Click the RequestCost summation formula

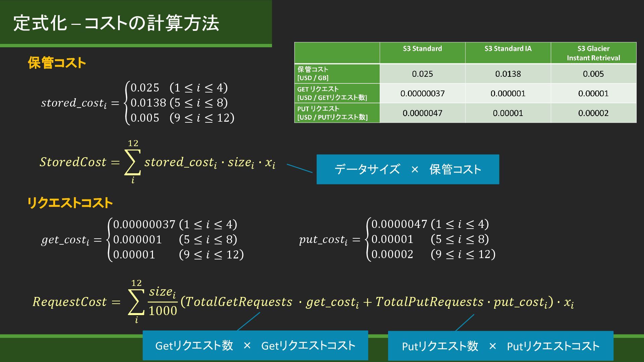tap(303, 302)
